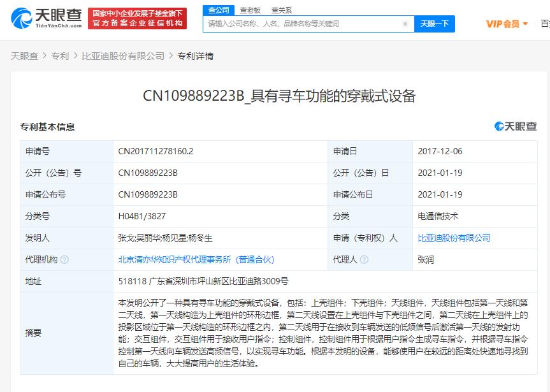Click 专利详情 in the breadcrumb

196,56
